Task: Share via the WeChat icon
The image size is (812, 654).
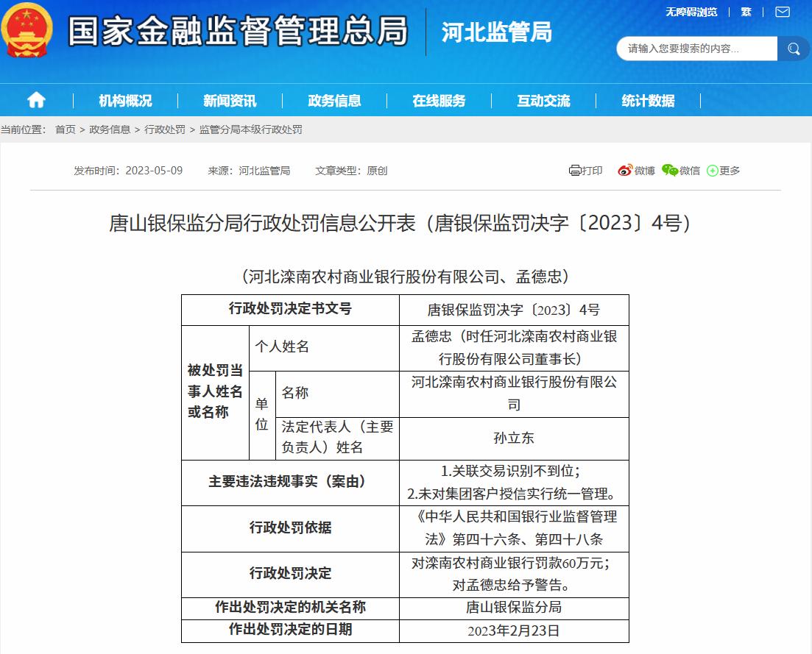Action: [670, 170]
